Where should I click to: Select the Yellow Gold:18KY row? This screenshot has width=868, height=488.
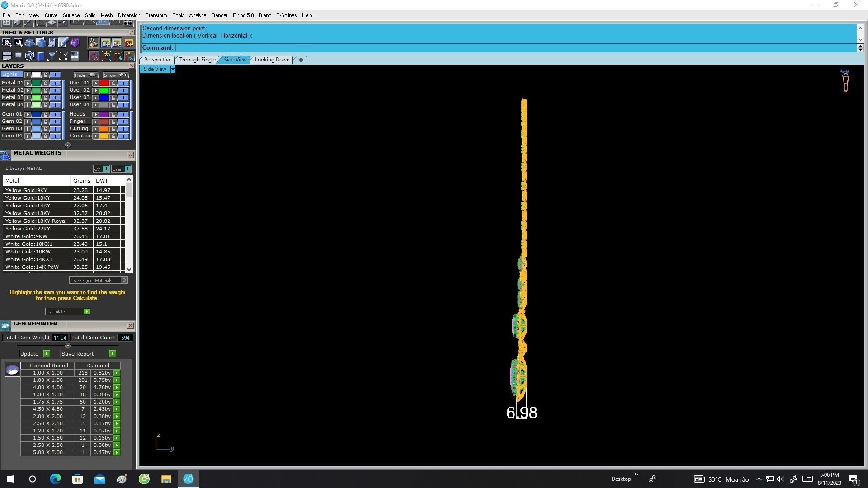tap(63, 213)
